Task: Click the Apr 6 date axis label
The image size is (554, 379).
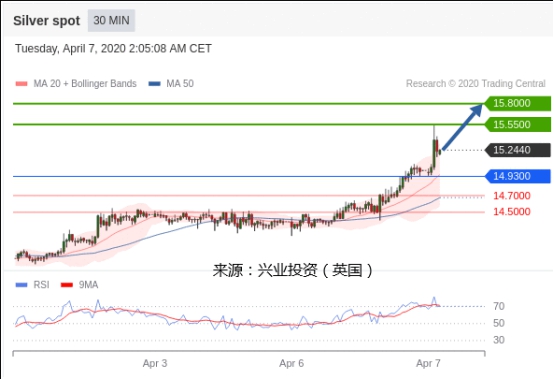Action: (291, 363)
